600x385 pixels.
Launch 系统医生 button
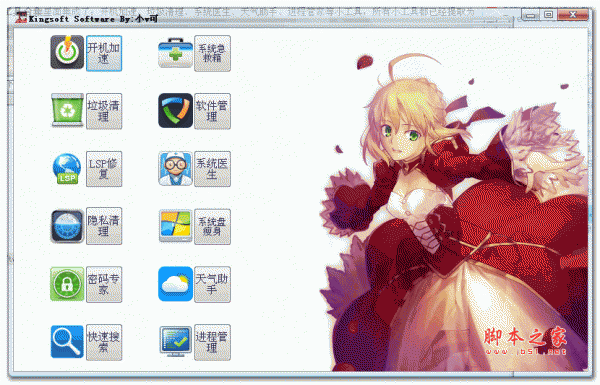point(212,169)
